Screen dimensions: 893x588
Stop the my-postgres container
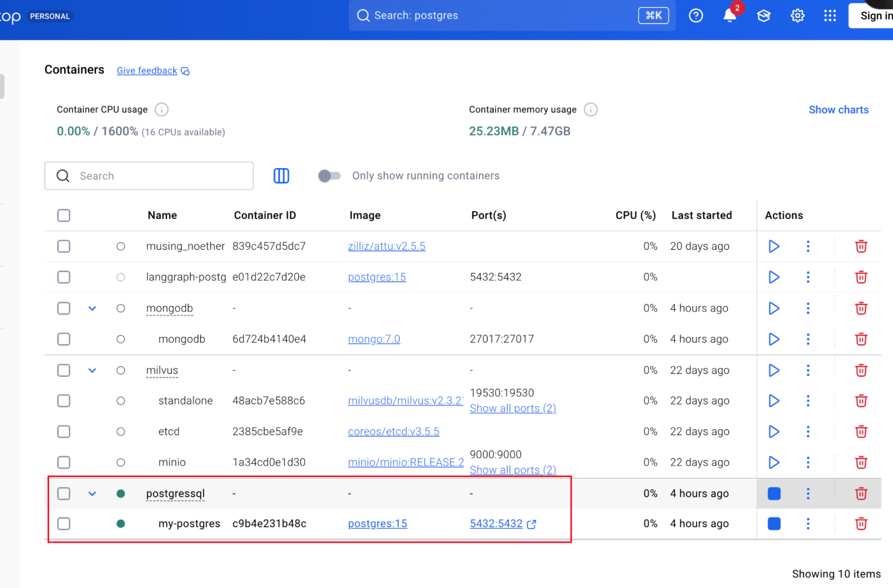click(x=774, y=524)
